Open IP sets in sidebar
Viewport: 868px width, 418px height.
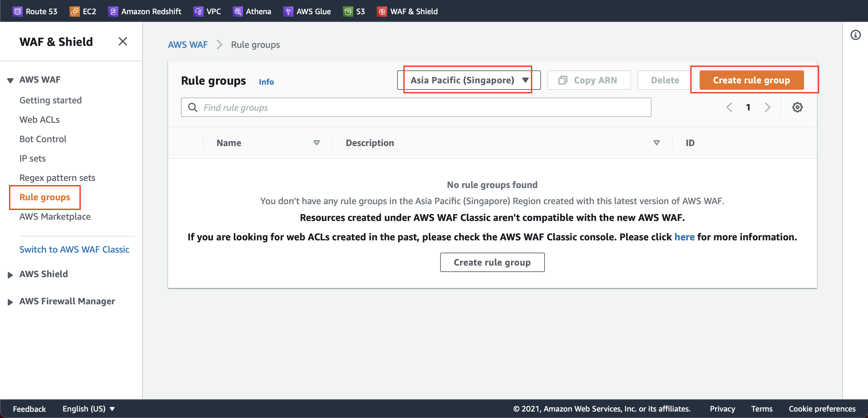click(x=32, y=159)
